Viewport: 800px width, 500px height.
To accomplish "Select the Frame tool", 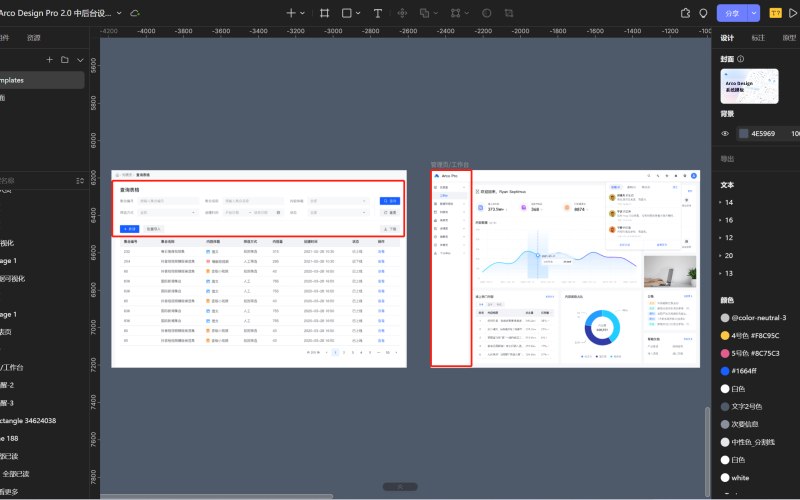I will (x=324, y=13).
